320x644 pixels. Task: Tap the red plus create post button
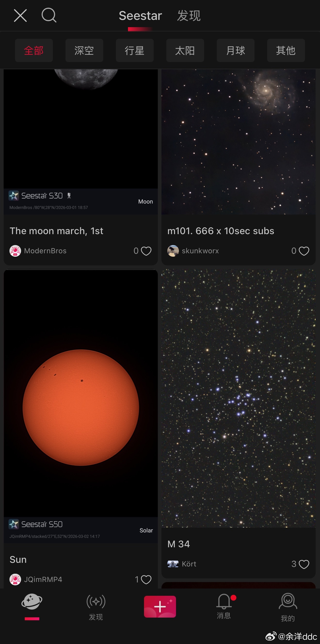[x=160, y=606]
